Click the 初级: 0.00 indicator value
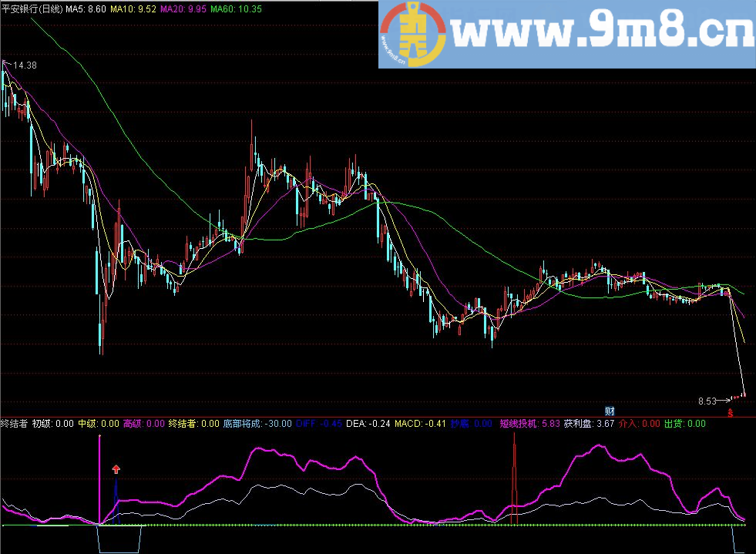 (x=53, y=424)
